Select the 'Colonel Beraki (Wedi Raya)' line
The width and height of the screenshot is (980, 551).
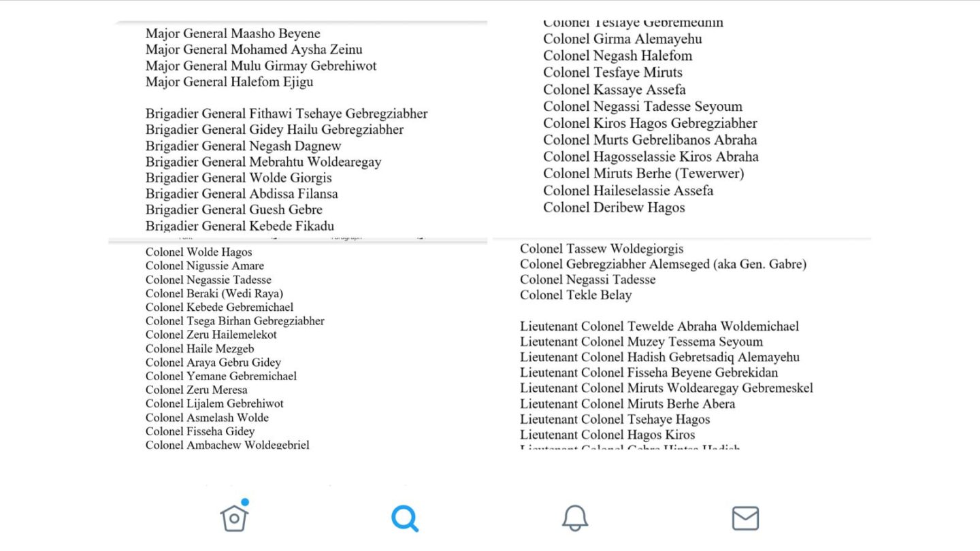[x=214, y=293]
